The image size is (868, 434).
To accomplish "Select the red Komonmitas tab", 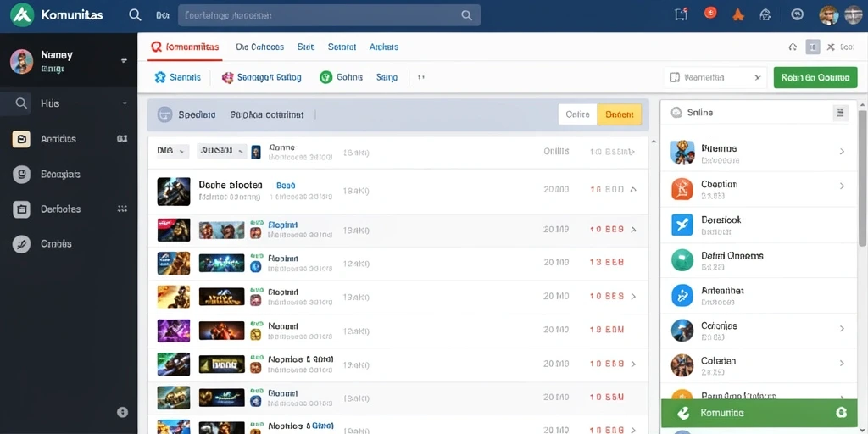I will click(x=185, y=47).
